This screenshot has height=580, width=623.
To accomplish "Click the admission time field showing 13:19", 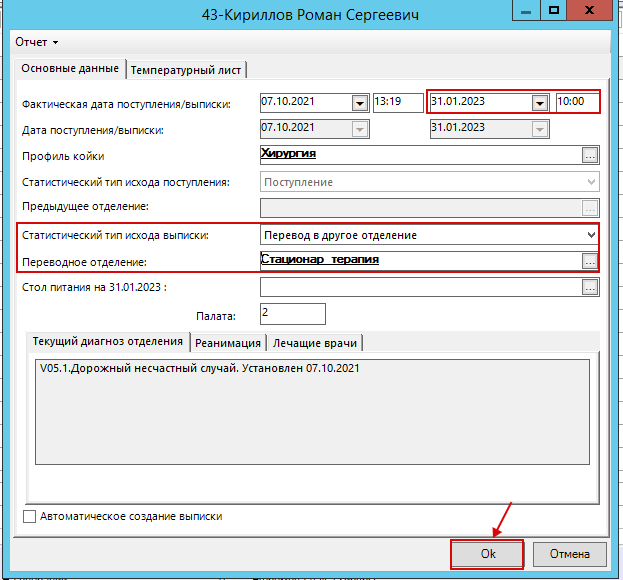I will tap(397, 102).
